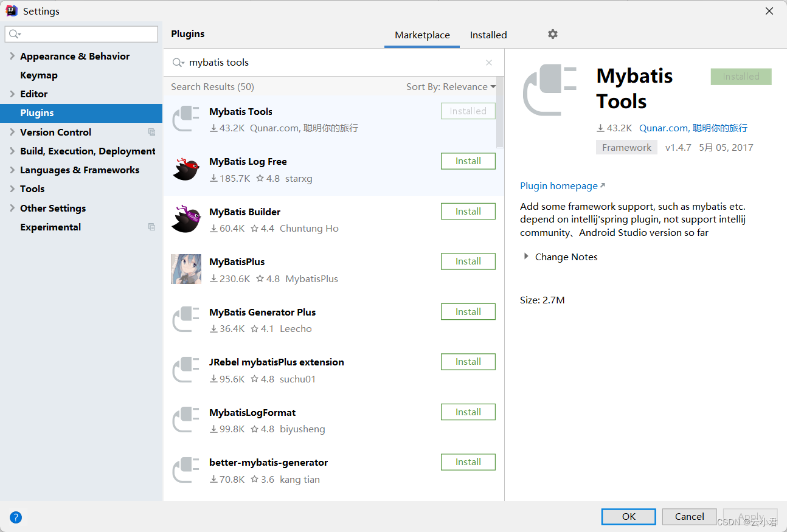Image resolution: width=787 pixels, height=532 pixels.
Task: Expand the Editor settings node
Action: [12, 94]
